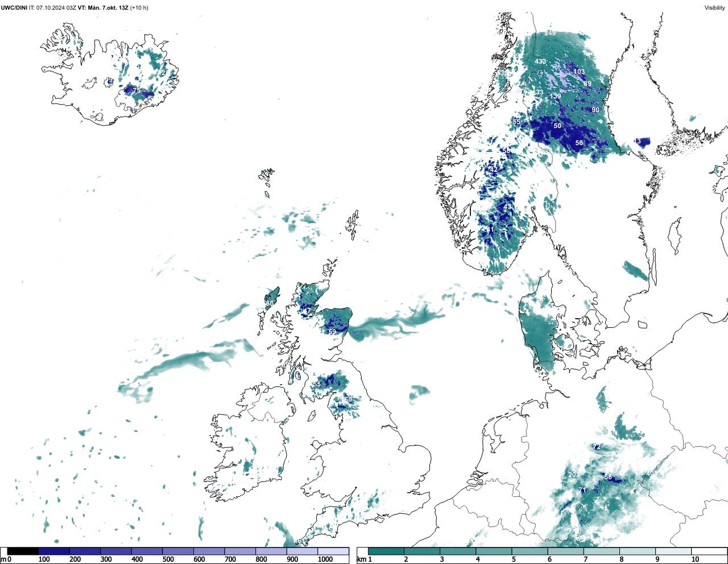Click the '100' label on meter scale
This screenshot has width=728, height=564.
pos(44,559)
